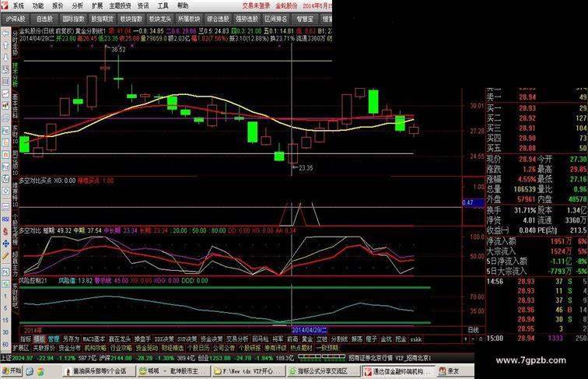Viewport: 588px width, 379px height.
Task: Click the RSI indicator icon
Action: [x=5, y=219]
